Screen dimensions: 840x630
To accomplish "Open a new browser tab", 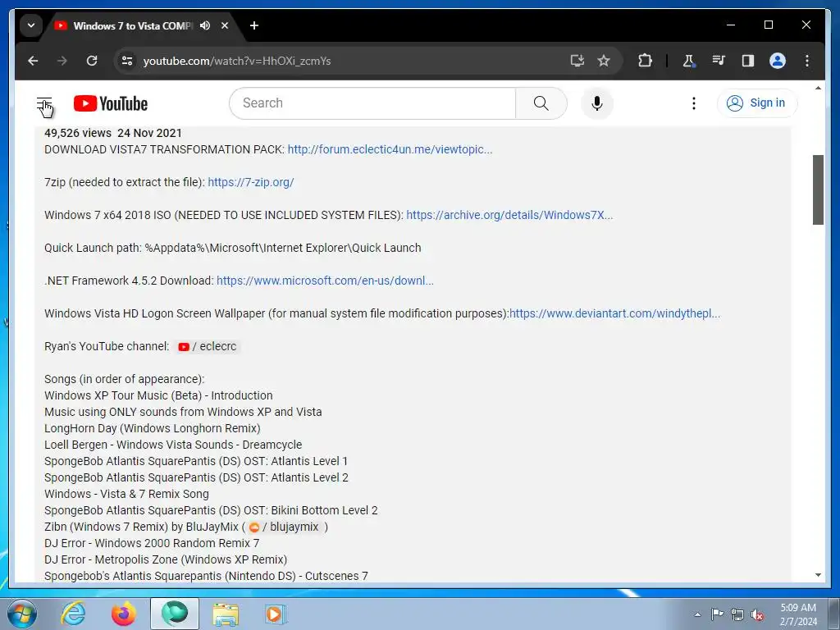I will (x=254, y=25).
